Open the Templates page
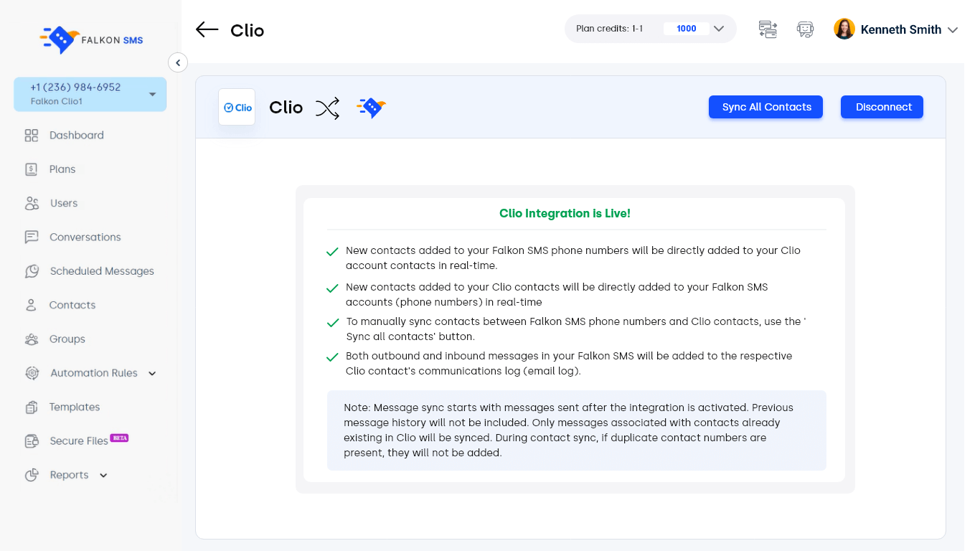Viewport: 980px width, 551px height. tap(75, 408)
